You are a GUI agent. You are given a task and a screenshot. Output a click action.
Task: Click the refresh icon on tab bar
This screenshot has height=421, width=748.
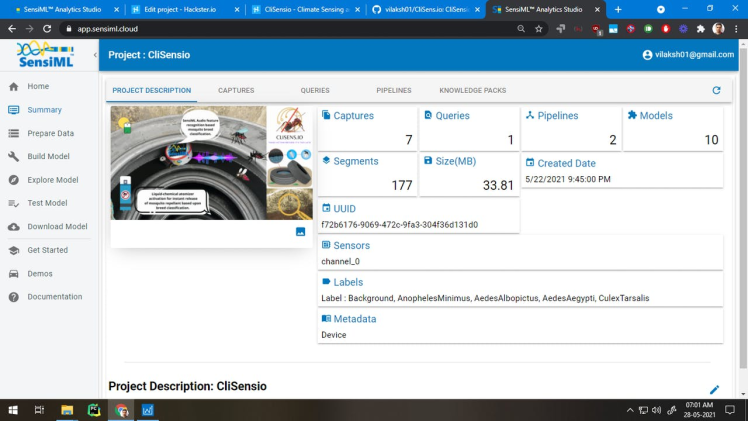tap(716, 90)
